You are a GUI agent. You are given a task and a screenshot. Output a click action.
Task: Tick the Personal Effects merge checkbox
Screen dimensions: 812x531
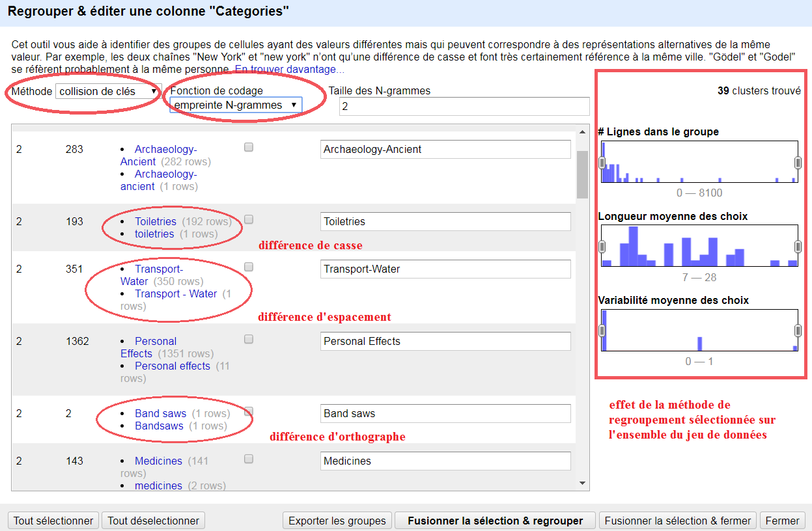(x=249, y=340)
